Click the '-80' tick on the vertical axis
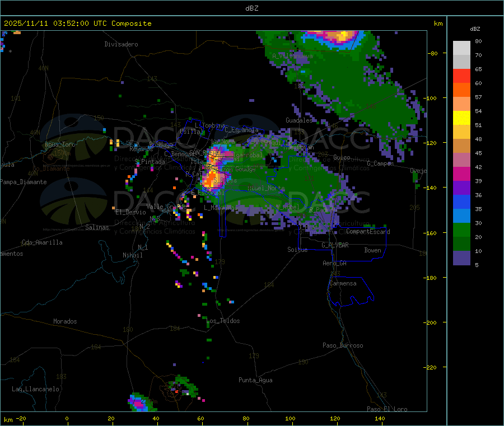The width and height of the screenshot is (504, 426). click(x=433, y=53)
